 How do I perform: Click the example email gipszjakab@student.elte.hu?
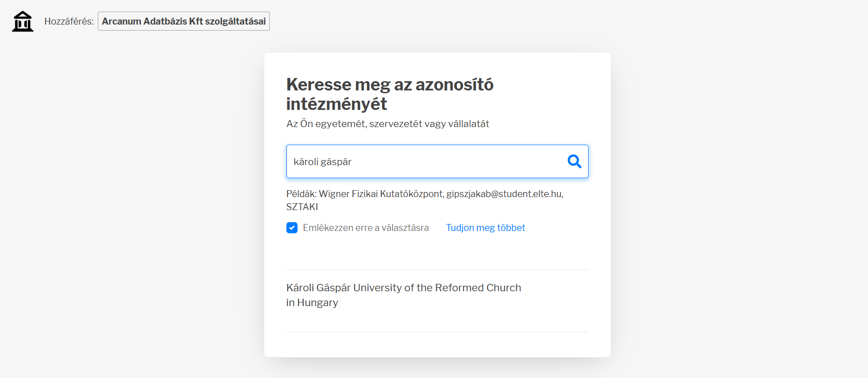tap(504, 194)
